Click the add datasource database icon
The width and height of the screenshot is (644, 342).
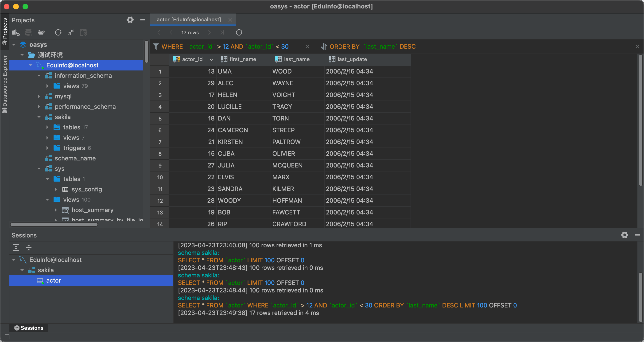(x=29, y=32)
